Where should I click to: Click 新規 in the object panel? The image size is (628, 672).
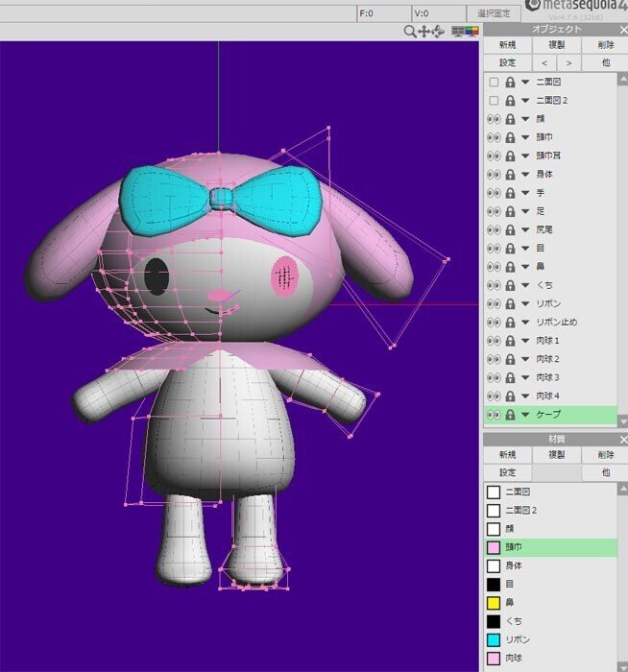tap(508, 44)
